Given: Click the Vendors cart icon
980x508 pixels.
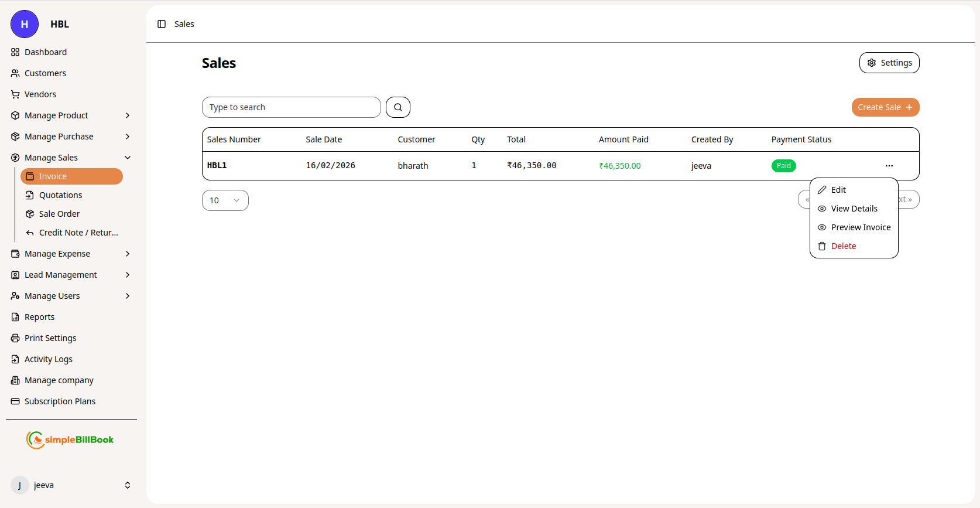Looking at the screenshot, I should [x=15, y=94].
